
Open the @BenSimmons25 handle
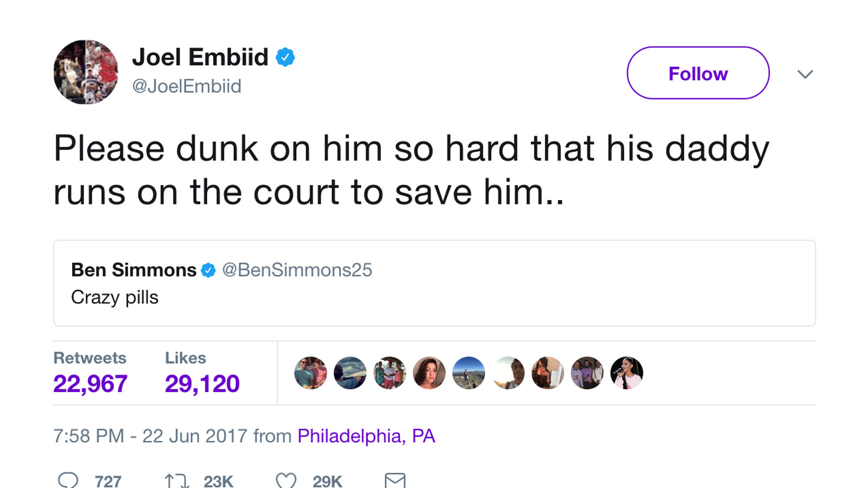[297, 270]
